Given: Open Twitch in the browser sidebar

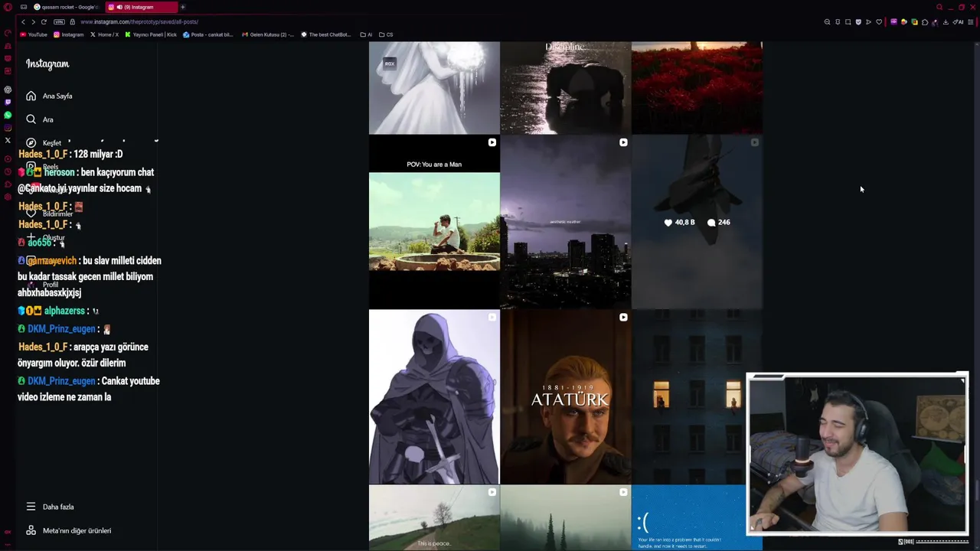Looking at the screenshot, I should 8,102.
